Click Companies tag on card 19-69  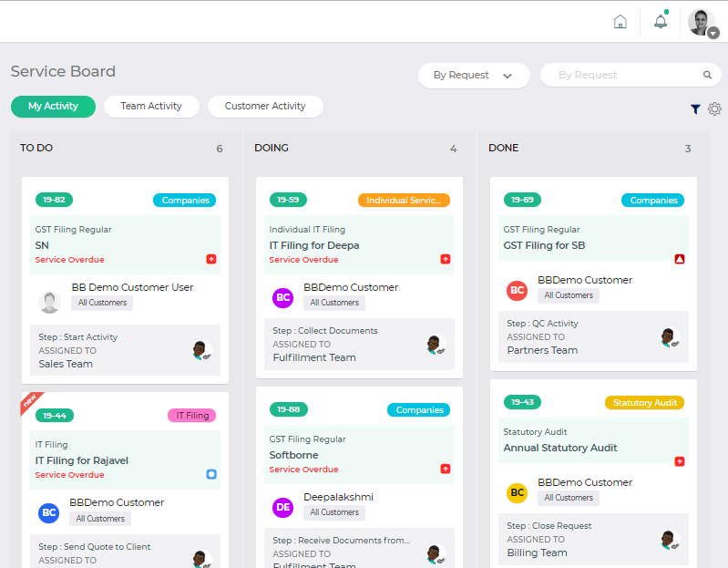pos(652,201)
